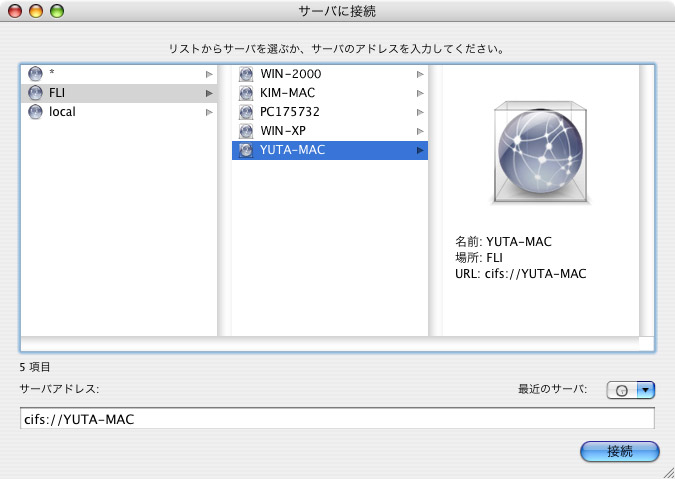Select the WIN-2000 server row
The image size is (675, 479).
pyautogui.click(x=330, y=74)
